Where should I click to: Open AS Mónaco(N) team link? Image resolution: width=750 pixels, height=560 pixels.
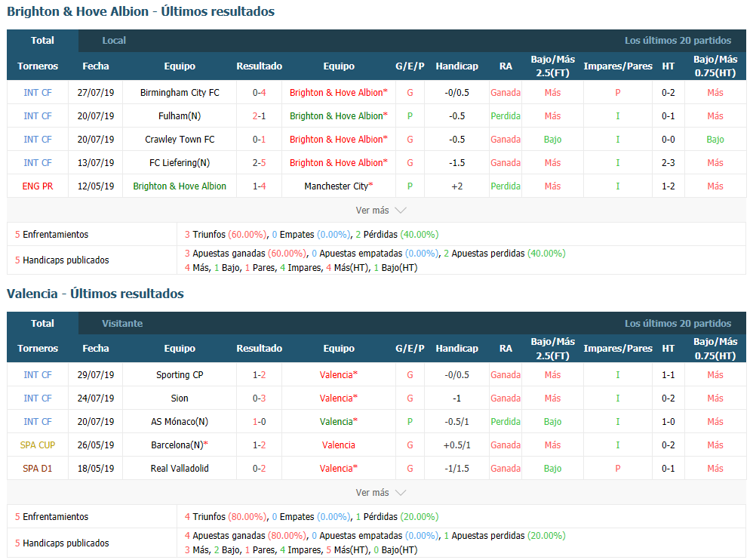click(x=180, y=422)
